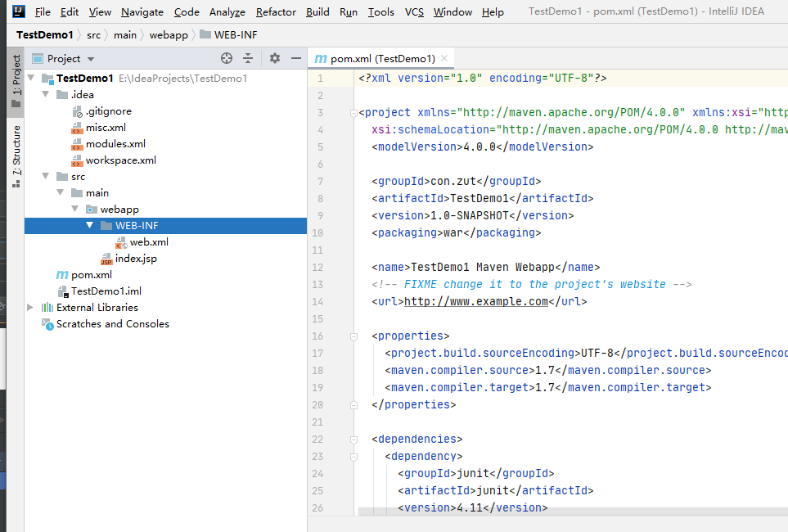Select web.xml in the project tree
This screenshot has height=532, width=788.
click(149, 242)
